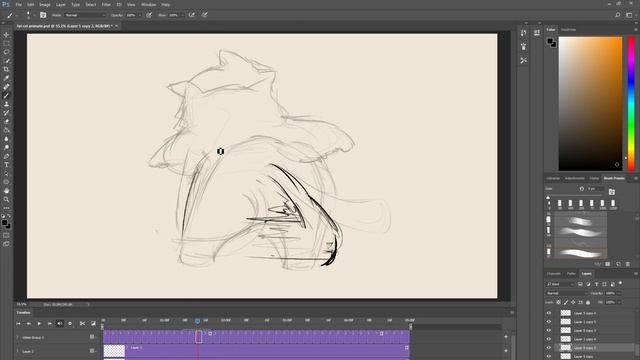Open the File menu
Viewport: 640px width, 360px height.
coord(18,4)
